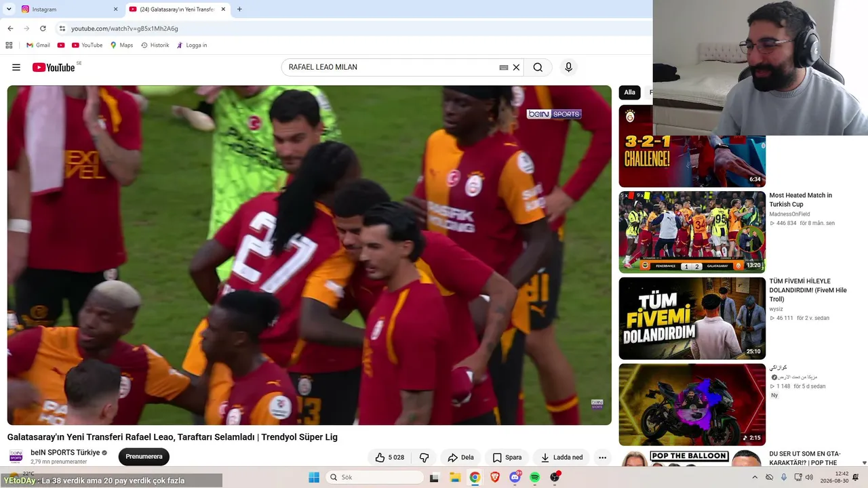Show hidden system tray icons
Viewport: 868px width, 488px height.
point(755,477)
